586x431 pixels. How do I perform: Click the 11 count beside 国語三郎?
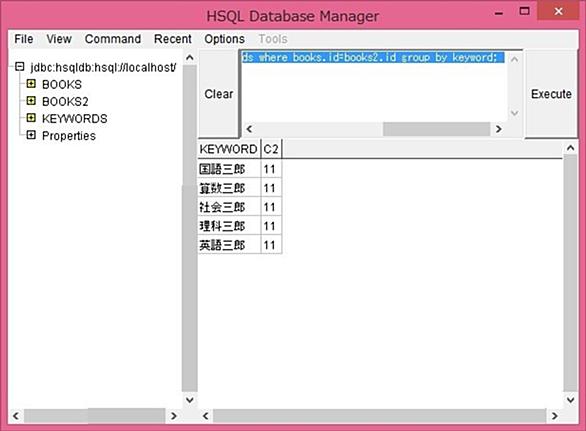tap(271, 169)
